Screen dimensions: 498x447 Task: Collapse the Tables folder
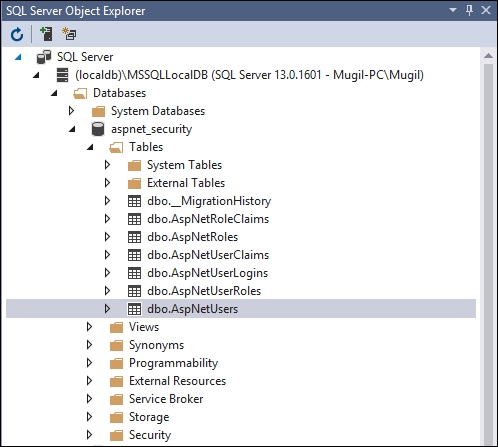click(90, 147)
